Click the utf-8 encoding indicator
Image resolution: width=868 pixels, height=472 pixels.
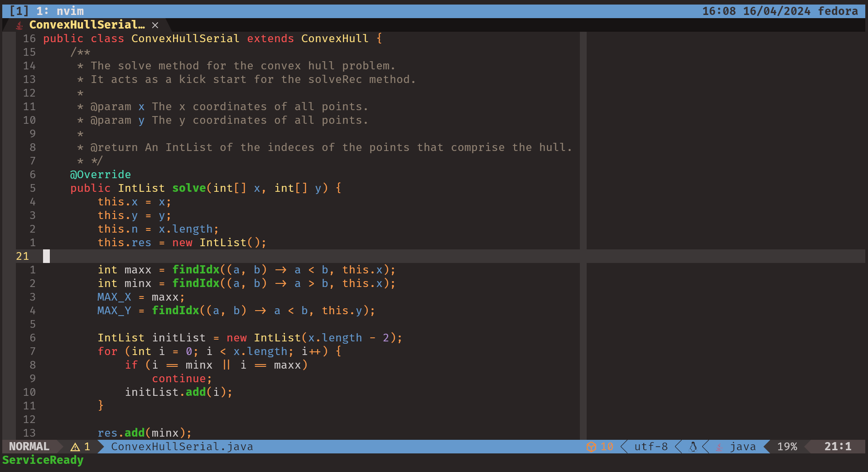point(651,447)
